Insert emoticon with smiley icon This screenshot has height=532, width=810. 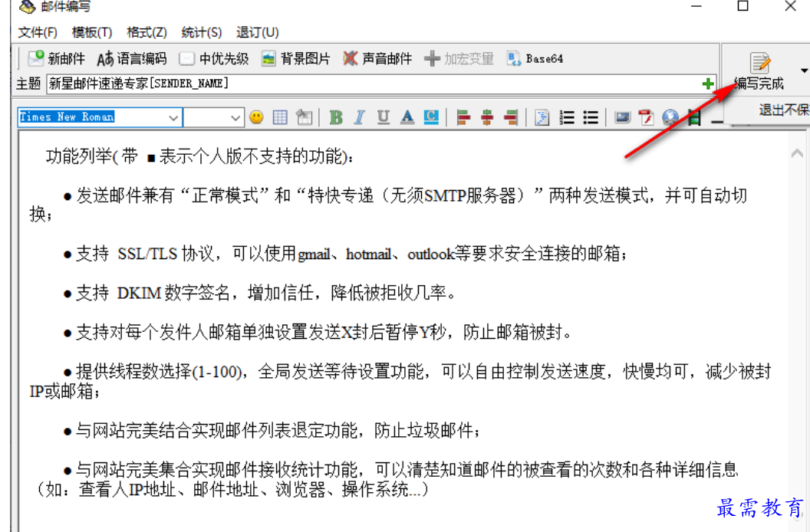pos(256,117)
